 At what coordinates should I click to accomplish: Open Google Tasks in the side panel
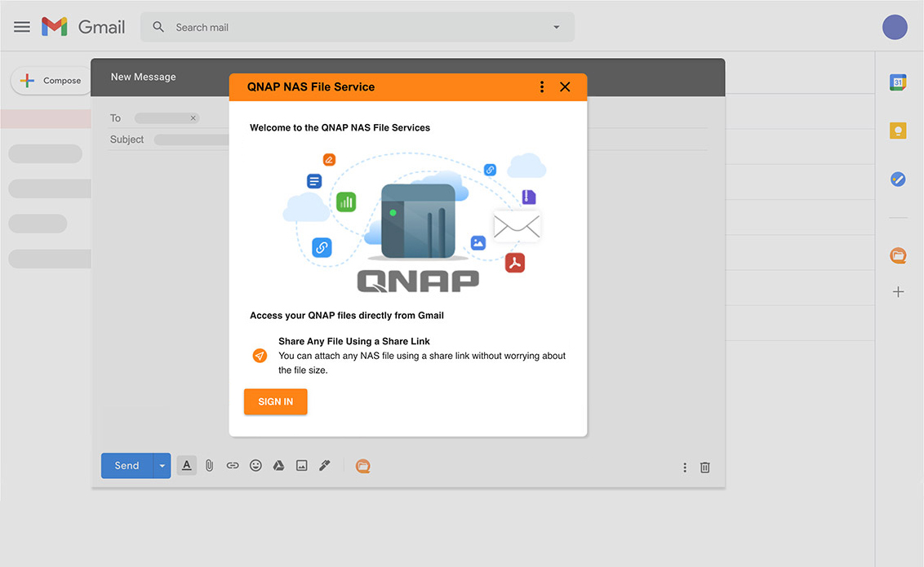(898, 179)
